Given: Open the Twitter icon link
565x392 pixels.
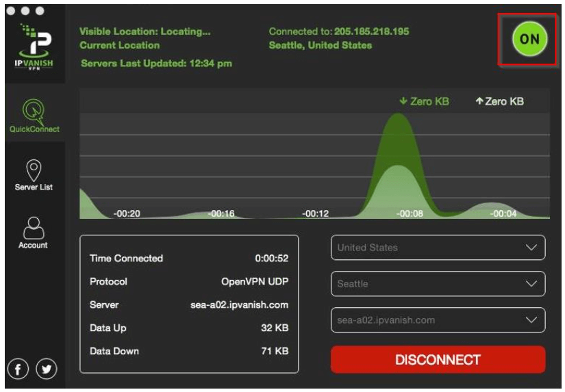Looking at the screenshot, I should [47, 369].
